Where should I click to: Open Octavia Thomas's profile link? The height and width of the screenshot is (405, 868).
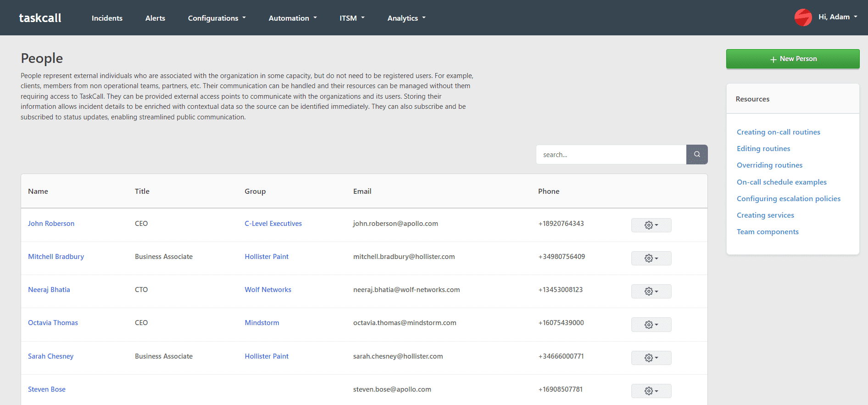tap(53, 323)
